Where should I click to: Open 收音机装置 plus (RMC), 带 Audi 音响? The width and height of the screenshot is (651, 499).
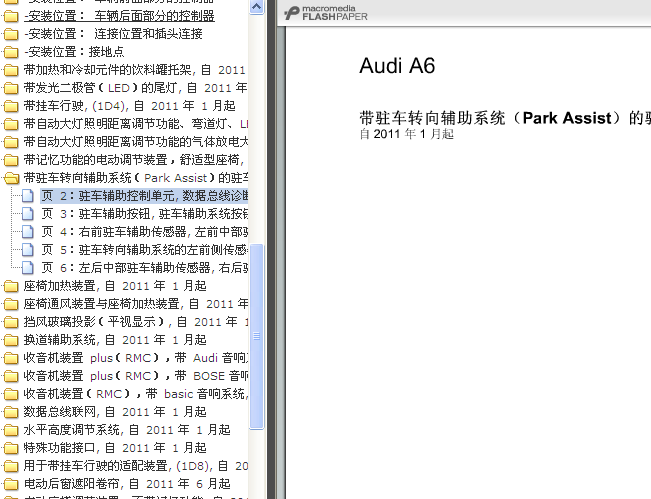(136, 358)
